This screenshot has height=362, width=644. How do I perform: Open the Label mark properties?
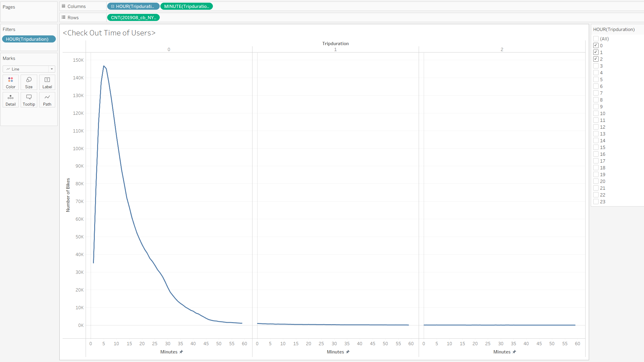pyautogui.click(x=47, y=82)
